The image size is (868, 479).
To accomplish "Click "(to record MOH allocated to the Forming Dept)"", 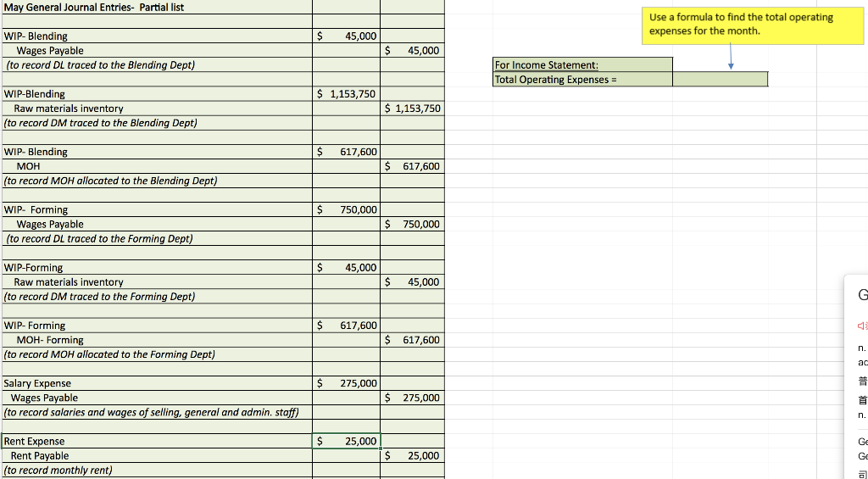I will point(109,354).
